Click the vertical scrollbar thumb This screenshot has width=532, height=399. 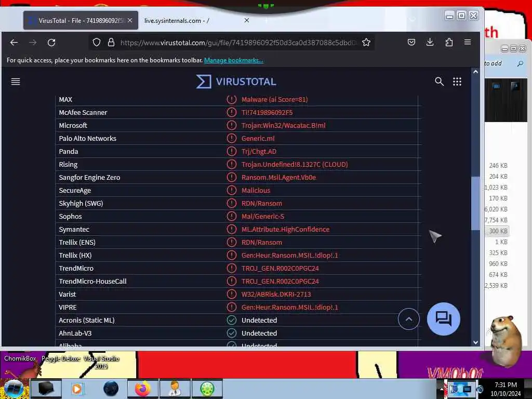[x=475, y=204]
